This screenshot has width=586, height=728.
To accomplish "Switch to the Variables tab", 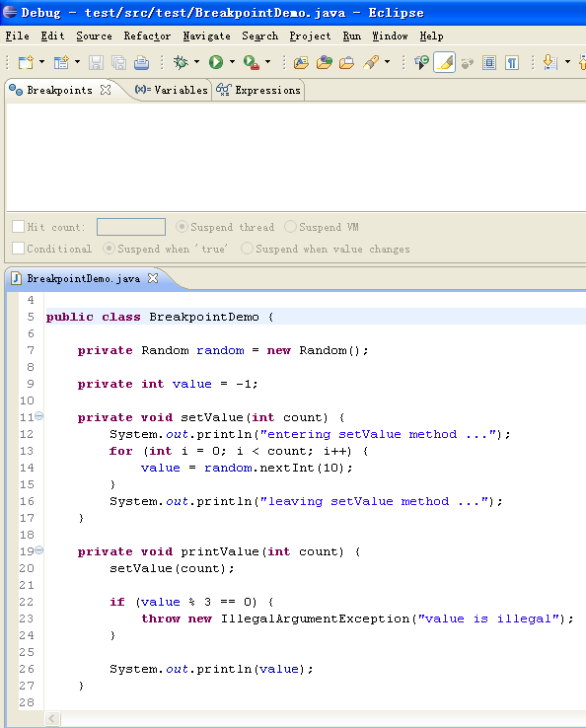I will coord(172,90).
